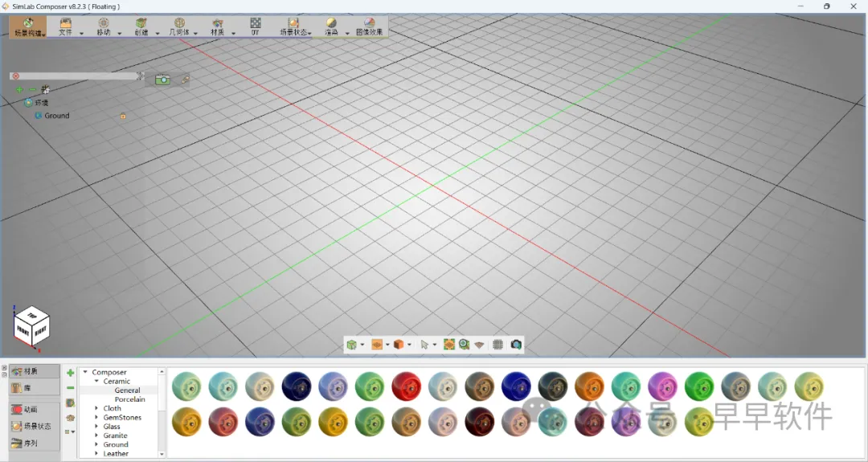
Task: Select General under Ceramic
Action: [127, 390]
